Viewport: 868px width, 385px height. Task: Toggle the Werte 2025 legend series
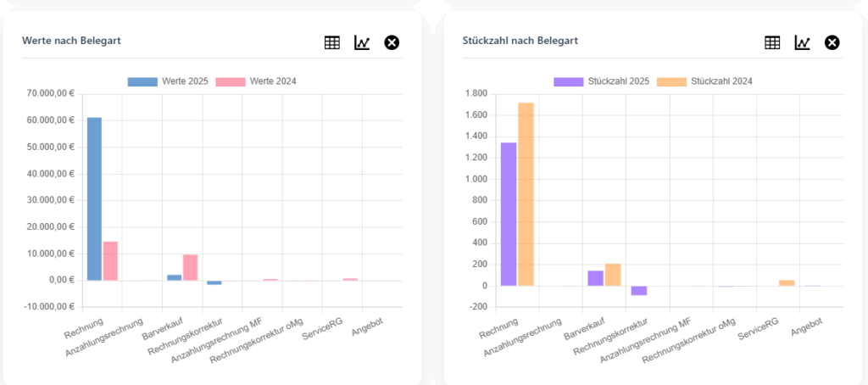pyautogui.click(x=168, y=81)
